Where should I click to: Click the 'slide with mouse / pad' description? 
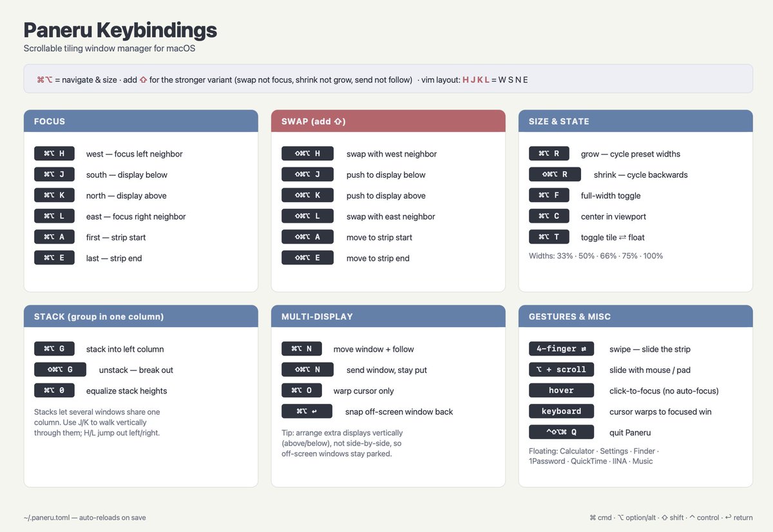click(651, 370)
